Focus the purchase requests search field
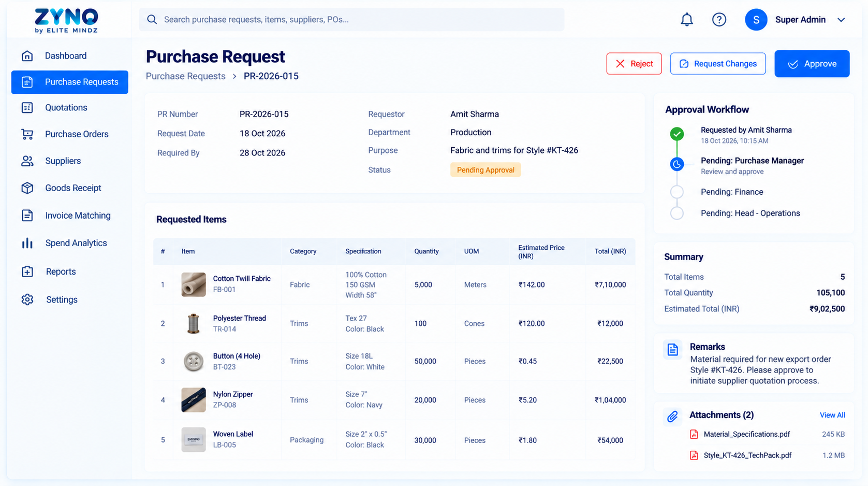The height and width of the screenshot is (486, 868). coord(351,20)
